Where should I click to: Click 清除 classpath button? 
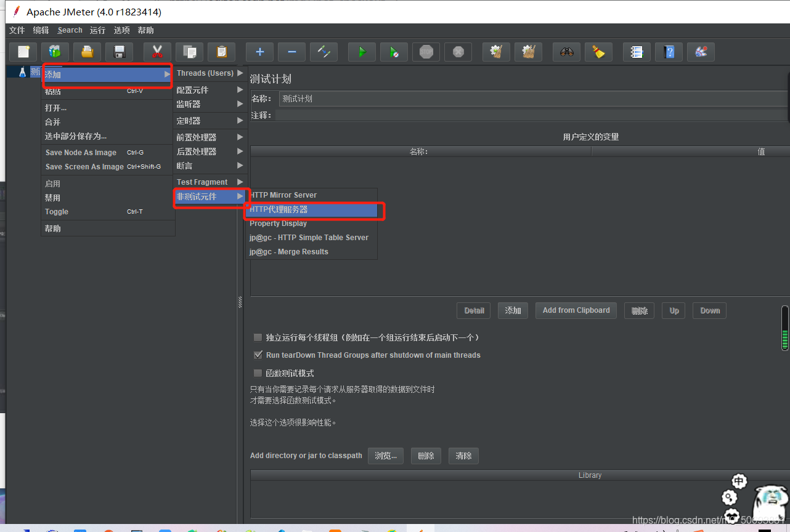coord(463,456)
